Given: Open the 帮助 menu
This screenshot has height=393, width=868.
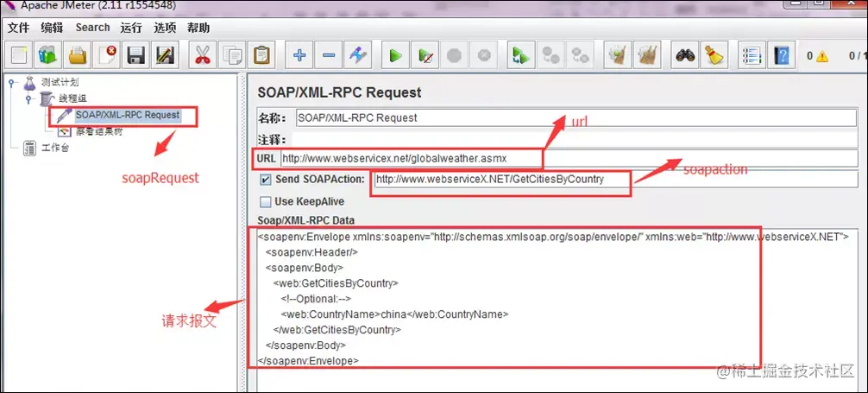Looking at the screenshot, I should (x=198, y=28).
